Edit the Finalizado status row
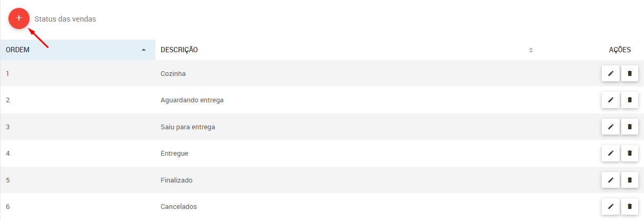The width and height of the screenshot is (644, 220). tap(611, 180)
